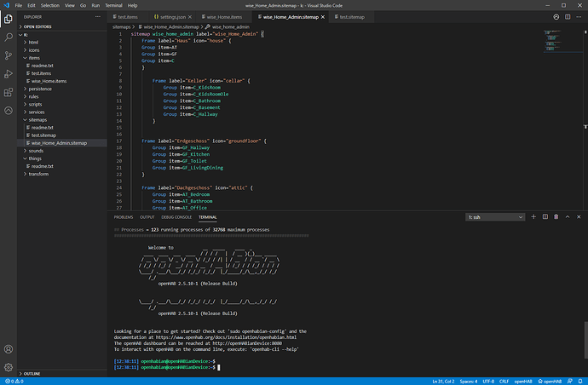Viewport: 588px width, 385px height.
Task: Switch to the PROBLEMS panel tab
Action: coord(123,217)
